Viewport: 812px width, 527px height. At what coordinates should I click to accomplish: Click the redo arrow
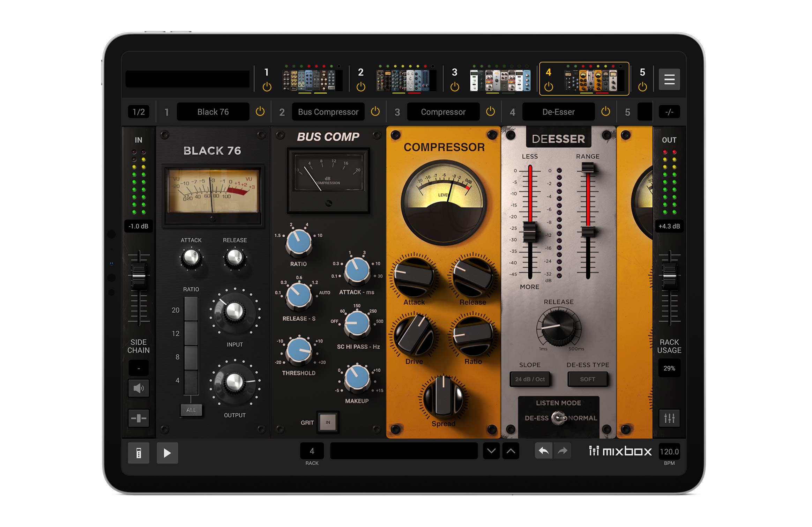[x=562, y=451]
